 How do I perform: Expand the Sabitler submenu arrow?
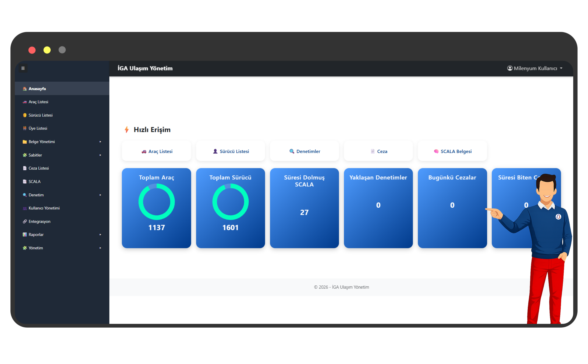click(100, 155)
